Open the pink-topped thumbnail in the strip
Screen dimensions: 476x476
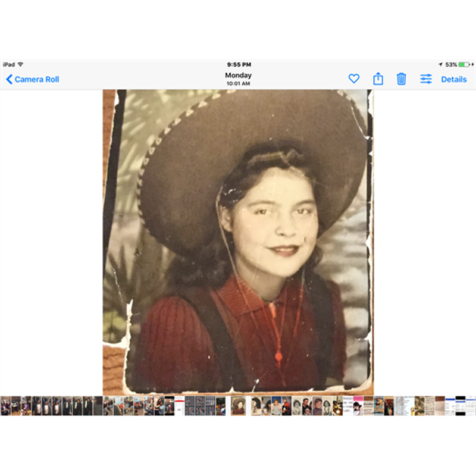pyautogui.click(x=358, y=406)
